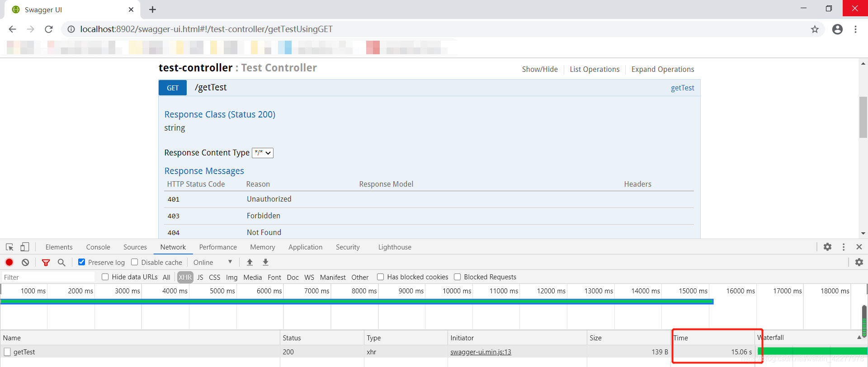Click the page vertical scrollbar thumb

pyautogui.click(x=863, y=117)
